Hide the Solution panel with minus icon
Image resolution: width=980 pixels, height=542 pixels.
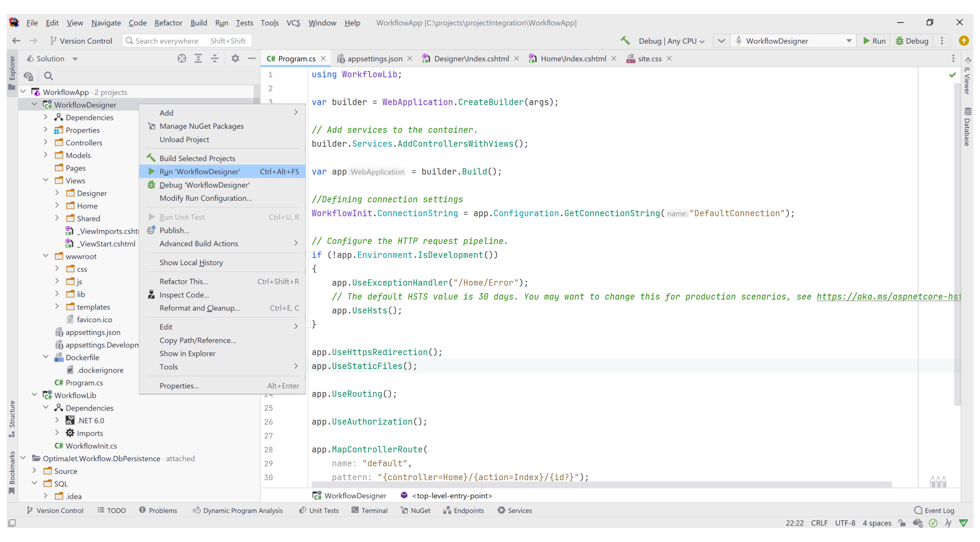pos(252,58)
